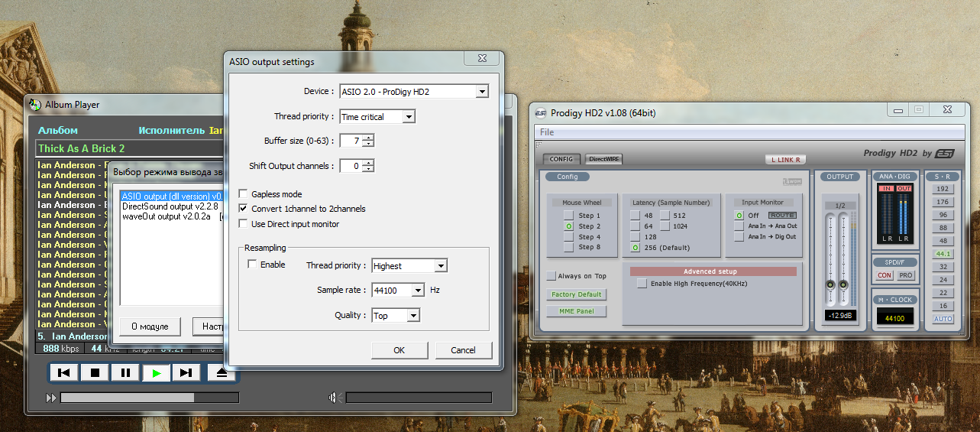Screen dimensions: 980x432
Task: Click the L LINK R button
Action: (x=786, y=160)
